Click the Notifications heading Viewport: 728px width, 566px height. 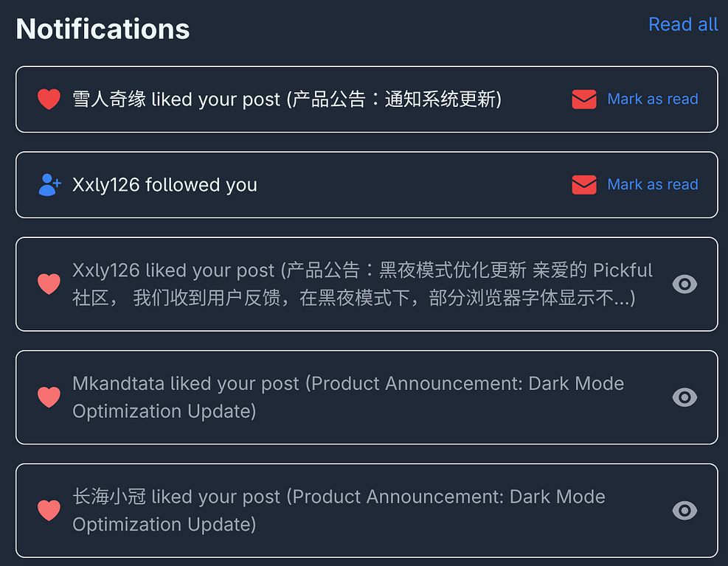pyautogui.click(x=103, y=29)
